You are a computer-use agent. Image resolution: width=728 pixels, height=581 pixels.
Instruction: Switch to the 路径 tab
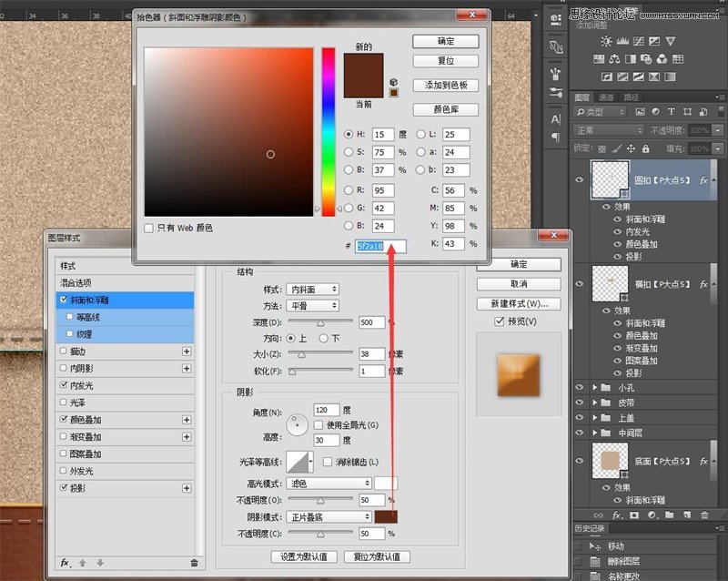[631, 97]
